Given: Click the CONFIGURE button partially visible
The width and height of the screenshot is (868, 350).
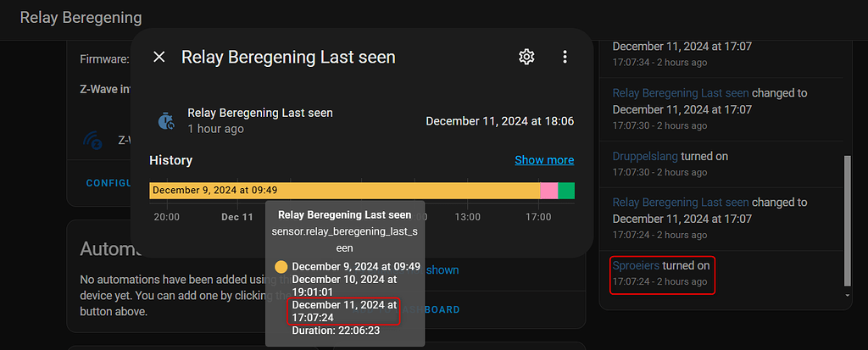Looking at the screenshot, I should coord(108,183).
